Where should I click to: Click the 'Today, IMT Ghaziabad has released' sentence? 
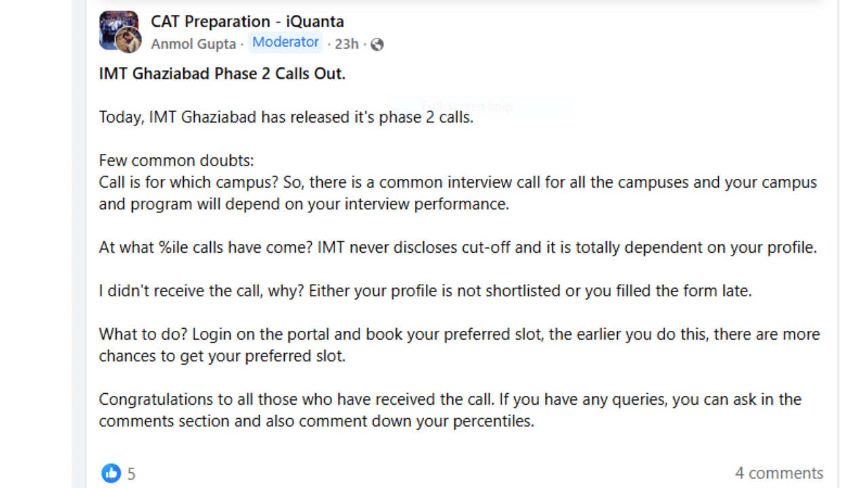coord(286,117)
